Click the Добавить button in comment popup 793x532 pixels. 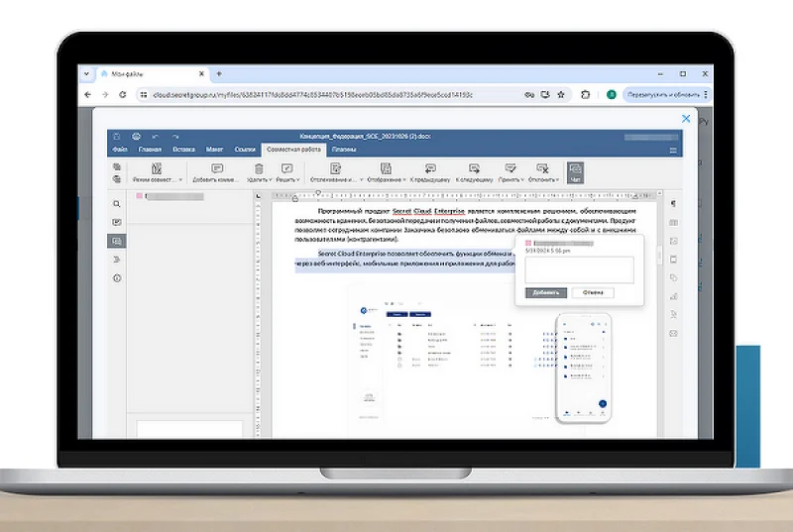coord(546,293)
